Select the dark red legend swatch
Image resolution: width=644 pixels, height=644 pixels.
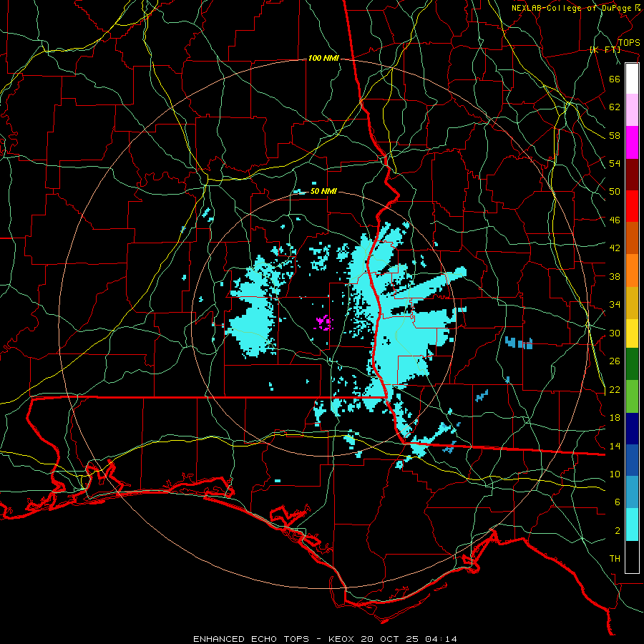(x=632, y=175)
